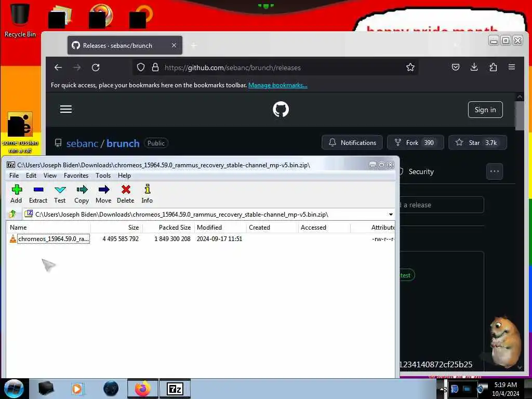
Task: Open a new Firefox tab
Action: click(194, 45)
